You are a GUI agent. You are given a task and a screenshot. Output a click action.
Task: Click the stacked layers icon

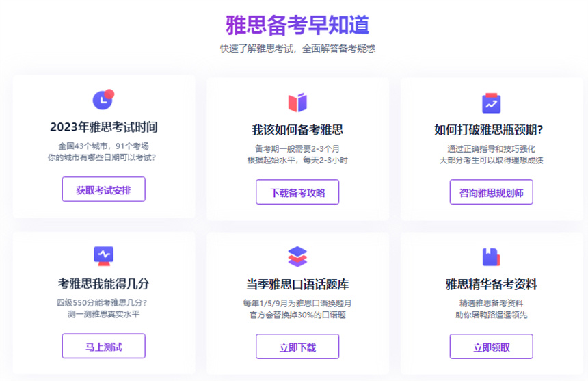(297, 257)
